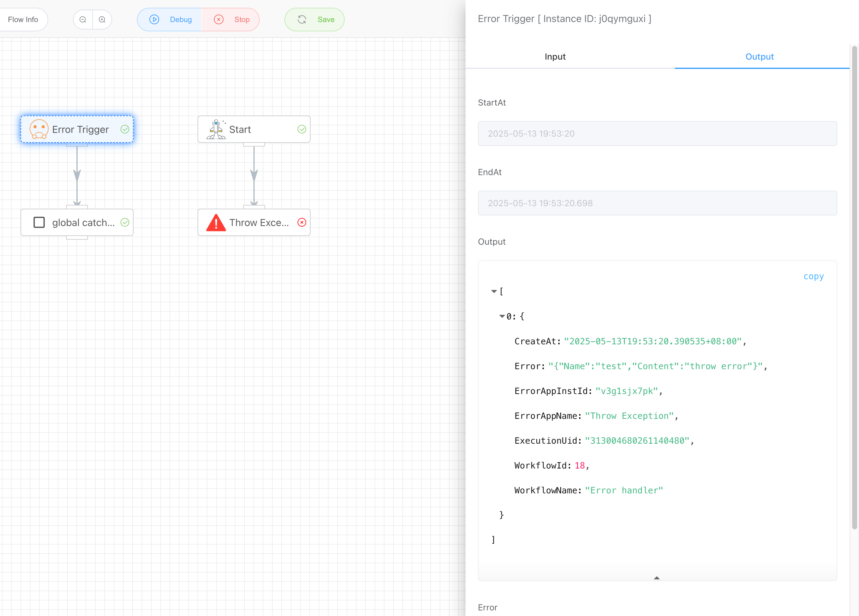Collapse the Output panel bottom arrow
This screenshot has width=859, height=616.
point(657,578)
